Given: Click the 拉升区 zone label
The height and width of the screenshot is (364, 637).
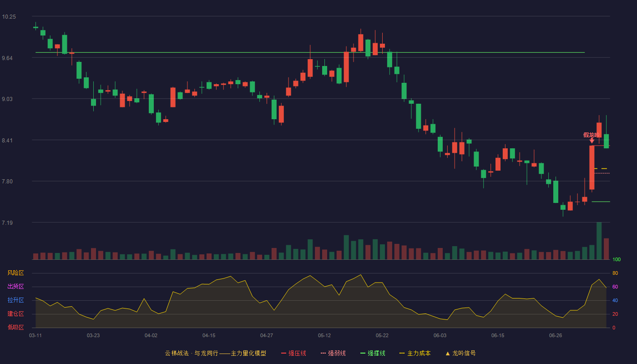Looking at the screenshot, I should tap(15, 300).
